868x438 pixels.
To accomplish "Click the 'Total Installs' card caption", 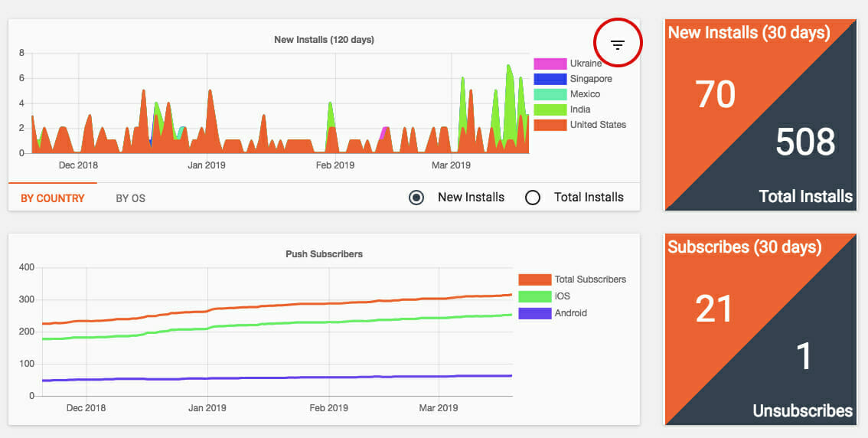I will [x=805, y=196].
